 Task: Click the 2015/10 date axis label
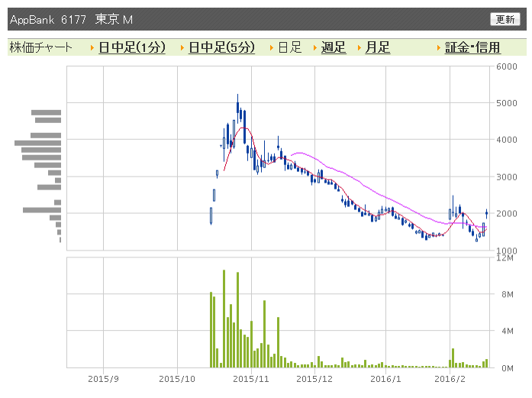click(177, 379)
